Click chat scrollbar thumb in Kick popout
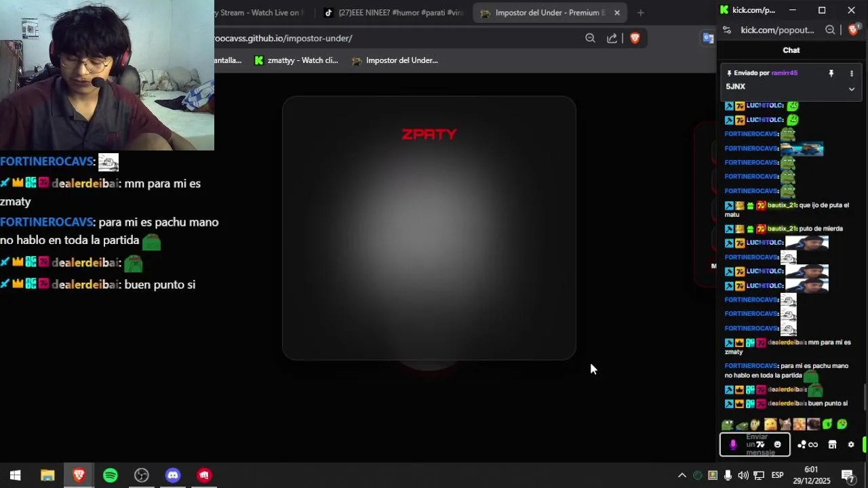The image size is (868, 488). tap(865, 396)
